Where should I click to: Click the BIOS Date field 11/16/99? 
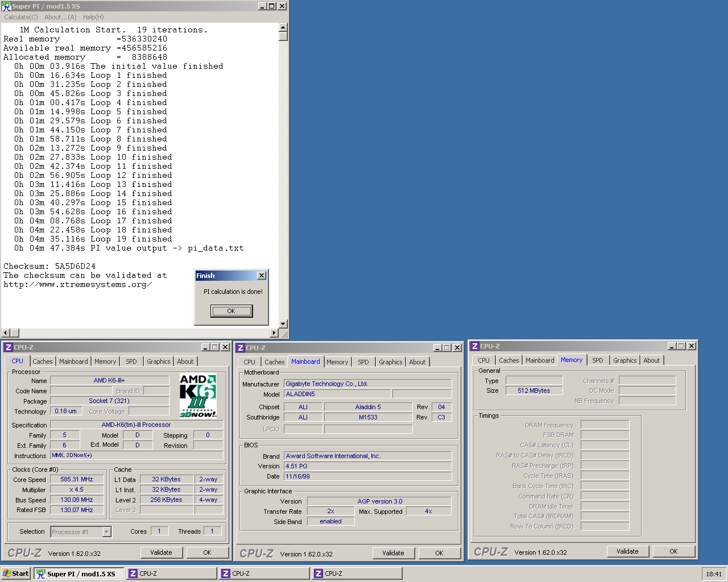[x=368, y=476]
